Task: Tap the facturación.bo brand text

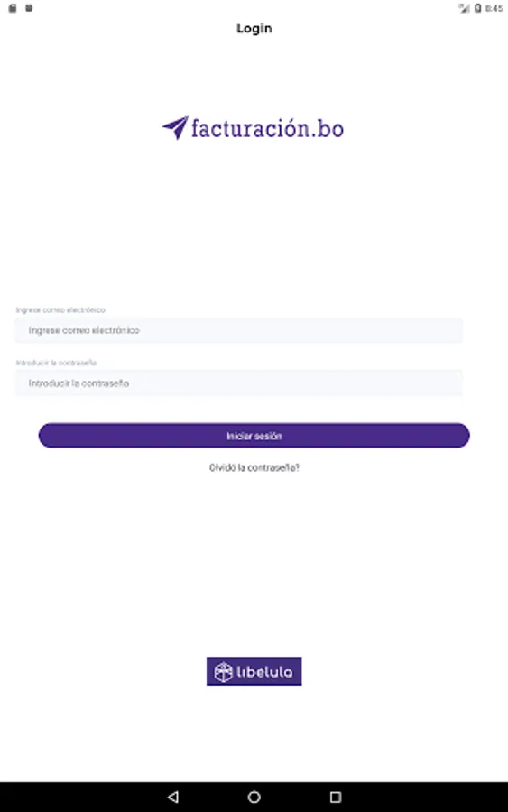Action: (267, 128)
